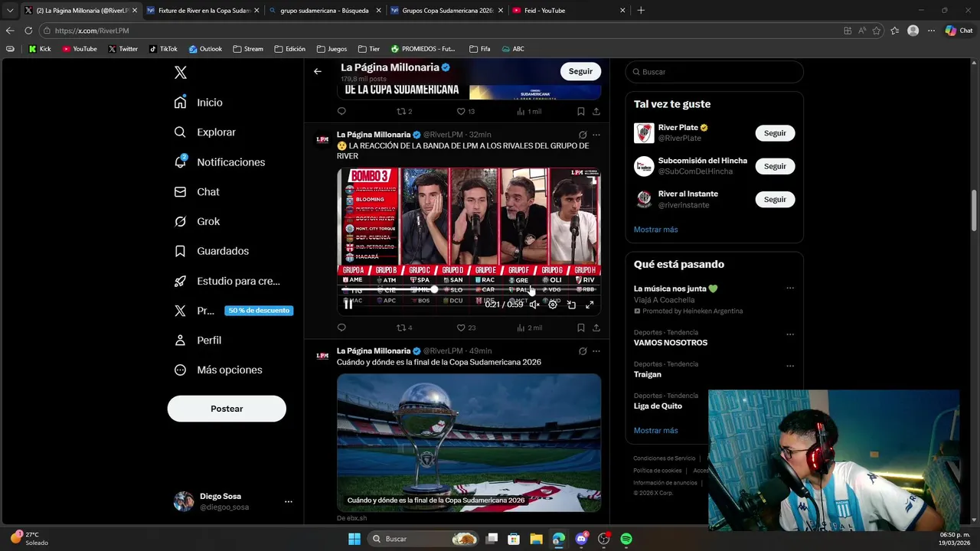Switch to grupo sudamericana search tab
The image size is (980, 551).
(x=324, y=11)
